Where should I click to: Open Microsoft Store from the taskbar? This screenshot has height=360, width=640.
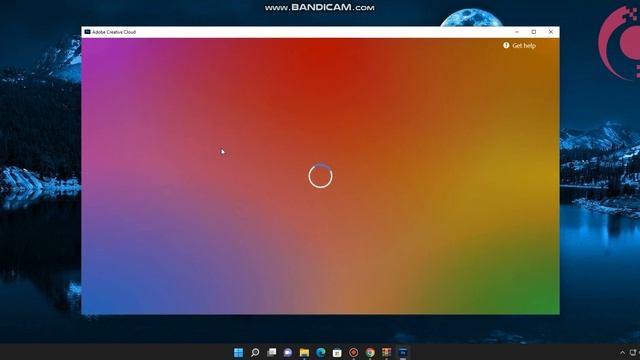337,352
